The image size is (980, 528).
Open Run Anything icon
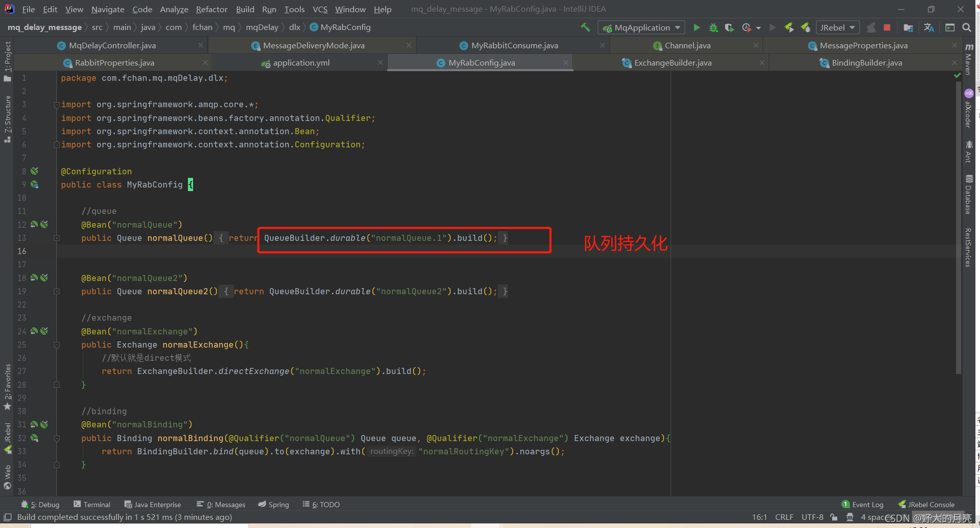point(950,27)
